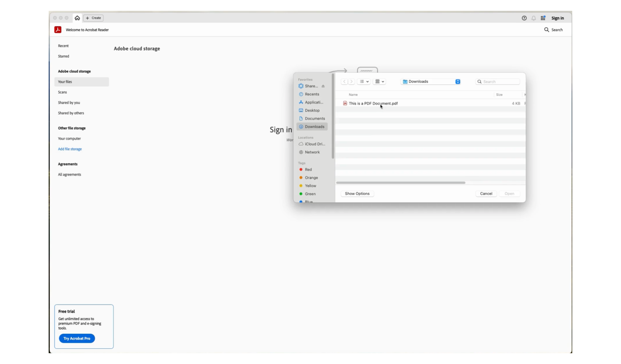Open the Starred section

(x=64, y=56)
